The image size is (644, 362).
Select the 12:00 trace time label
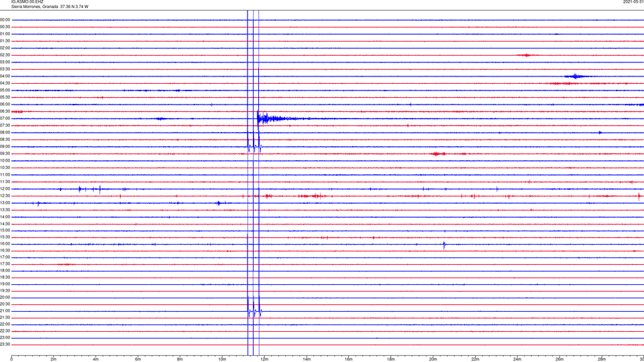pos(5,189)
